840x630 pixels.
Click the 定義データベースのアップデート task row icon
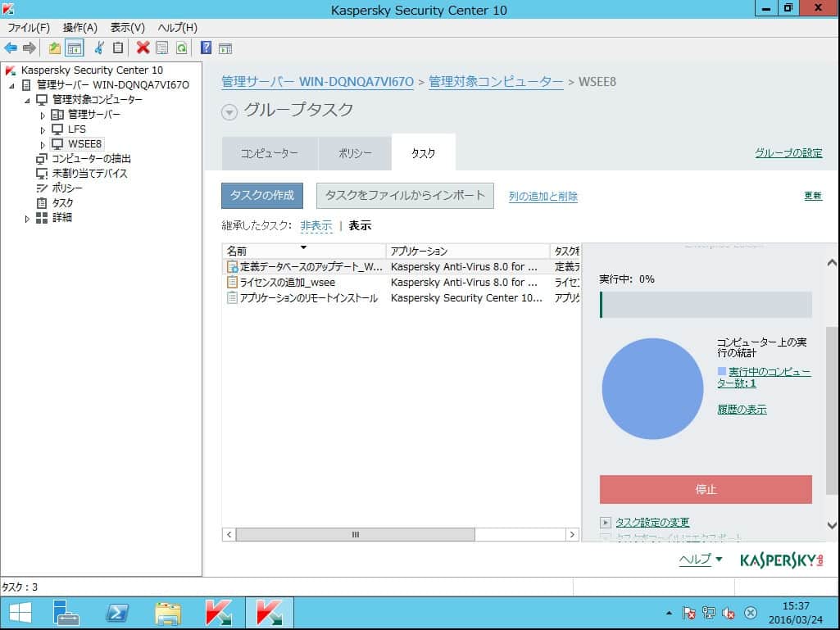coord(232,267)
